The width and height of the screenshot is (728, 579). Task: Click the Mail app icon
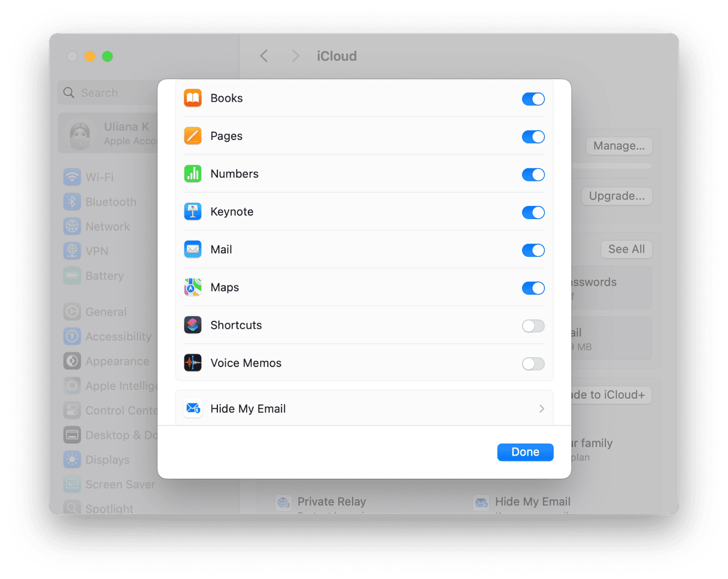click(193, 249)
